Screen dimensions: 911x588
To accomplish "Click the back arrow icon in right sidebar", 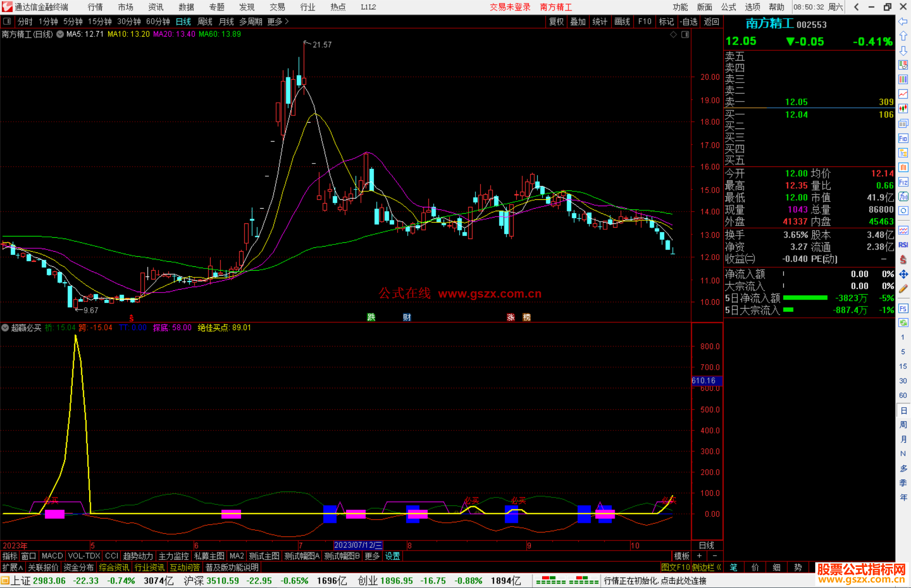I will (x=903, y=21).
